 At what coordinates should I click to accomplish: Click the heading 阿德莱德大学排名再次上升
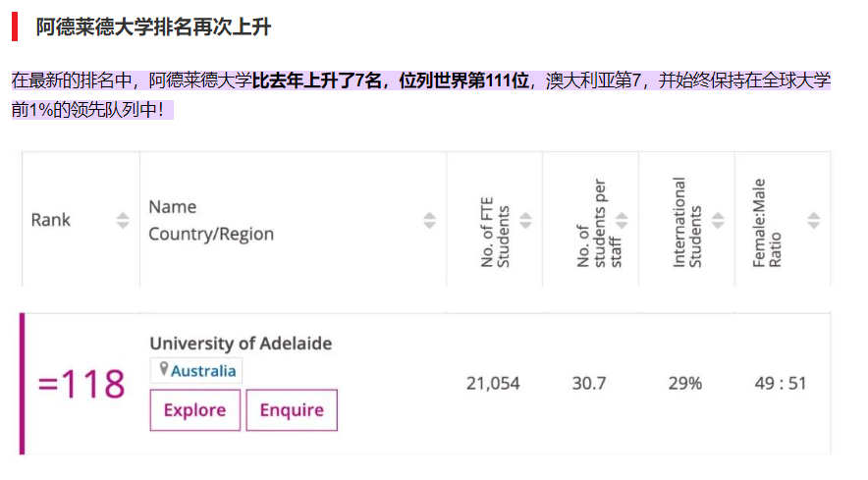pos(153,27)
